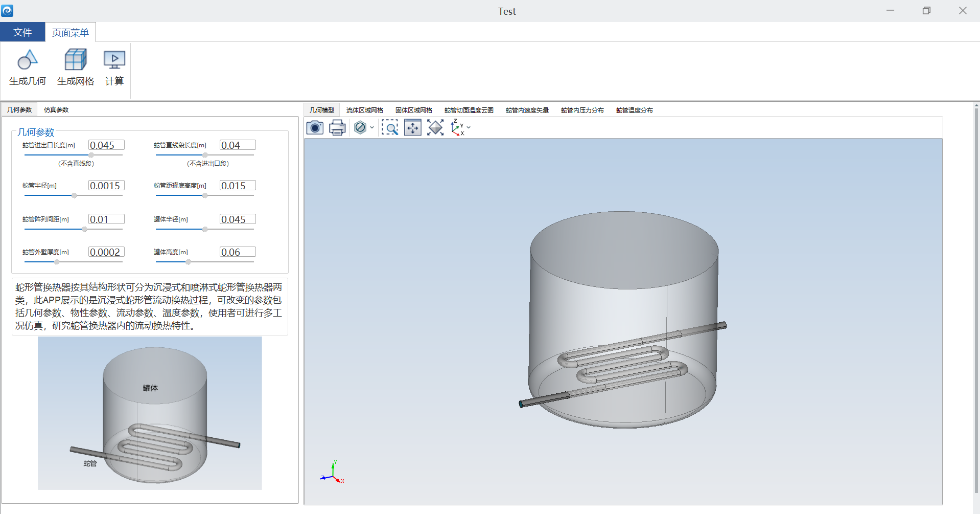Click the 罐体 label in schematic
Screen dimensions: 980x514
pos(150,388)
